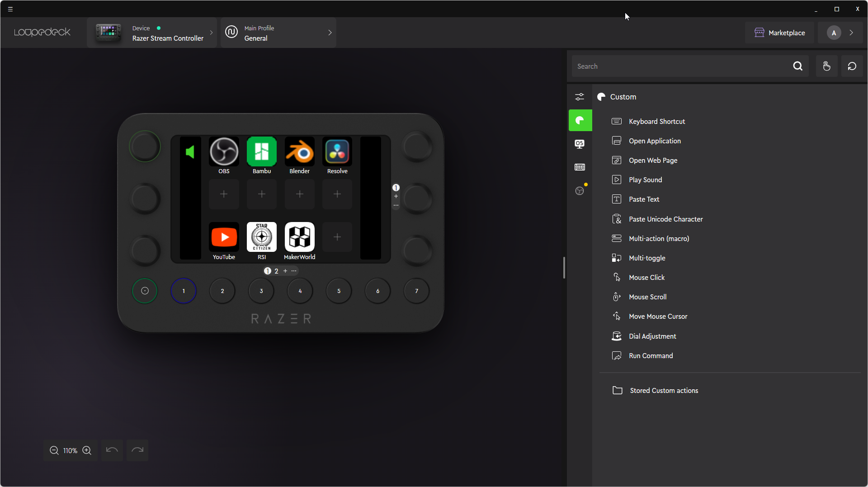Click the refresh icon beside search
The height and width of the screenshot is (487, 868).
(852, 66)
